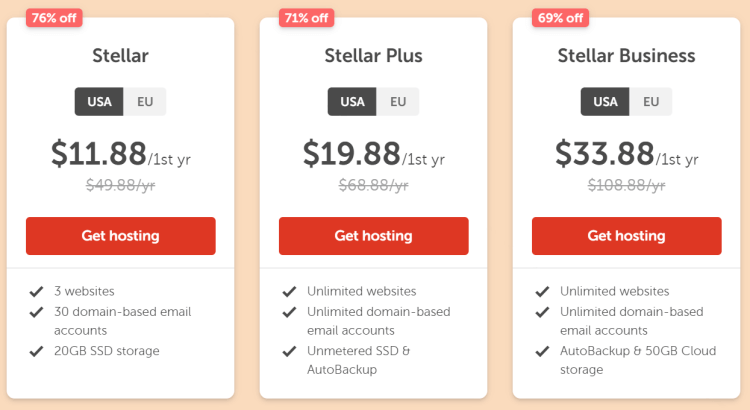Click checkmark beside 30 domain-based email accounts

click(x=36, y=312)
